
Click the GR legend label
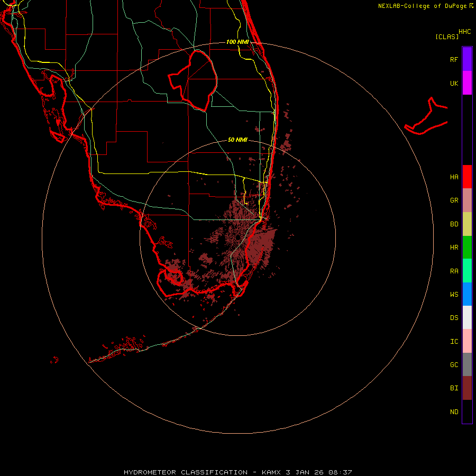point(454,200)
